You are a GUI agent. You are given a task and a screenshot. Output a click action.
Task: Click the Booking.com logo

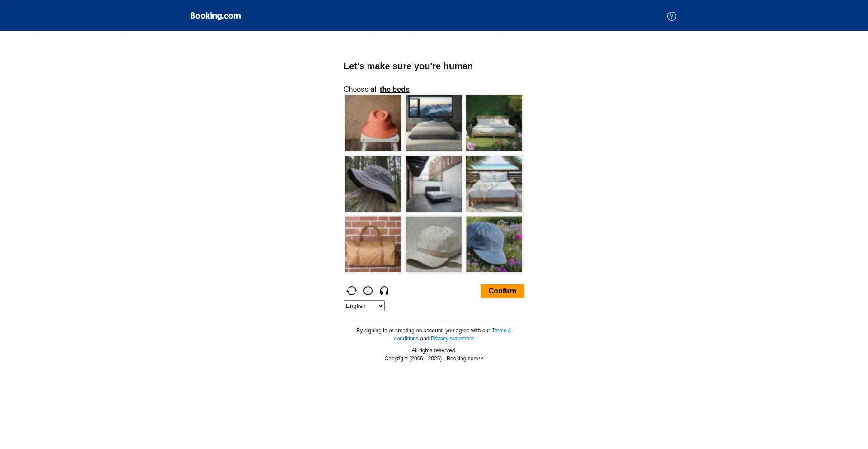tap(216, 16)
